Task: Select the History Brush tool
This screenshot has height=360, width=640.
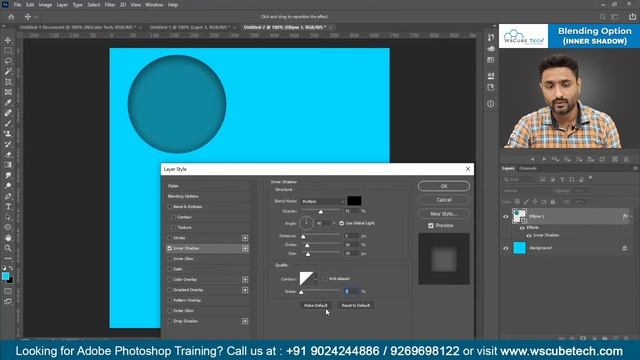Action: point(8,144)
